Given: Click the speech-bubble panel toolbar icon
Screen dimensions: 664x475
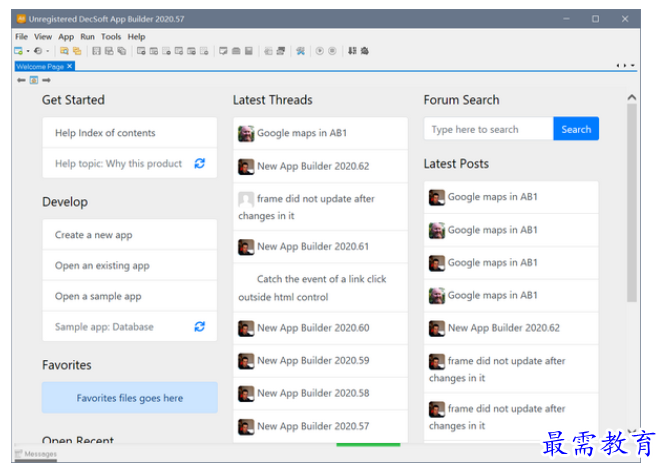Looking at the screenshot, I should tap(223, 51).
